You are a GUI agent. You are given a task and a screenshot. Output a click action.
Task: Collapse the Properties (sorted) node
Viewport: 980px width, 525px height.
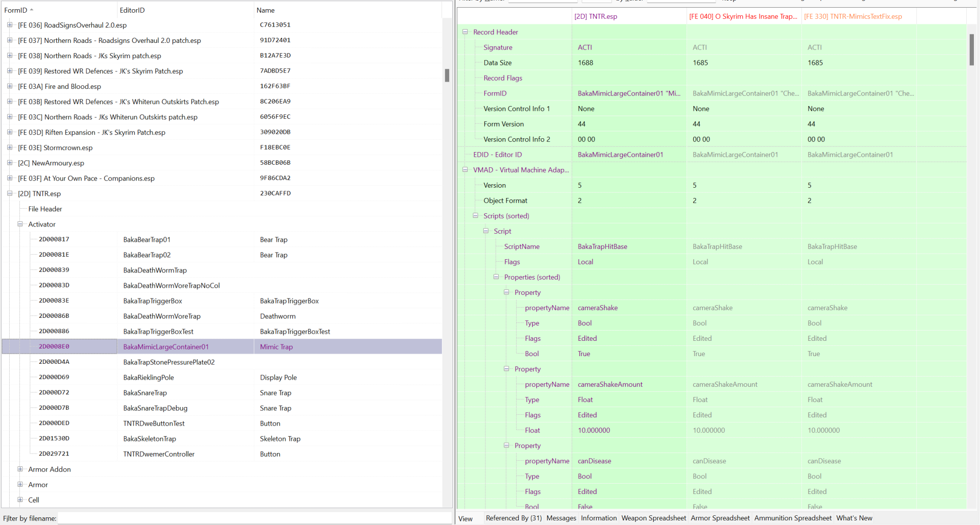click(496, 277)
